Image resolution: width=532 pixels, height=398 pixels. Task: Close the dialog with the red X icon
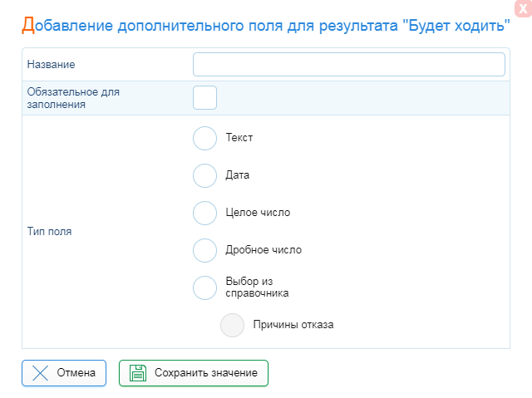click(523, 8)
